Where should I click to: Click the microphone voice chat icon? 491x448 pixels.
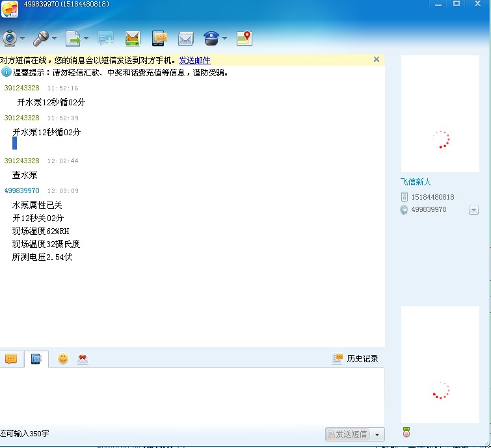pyautogui.click(x=41, y=38)
